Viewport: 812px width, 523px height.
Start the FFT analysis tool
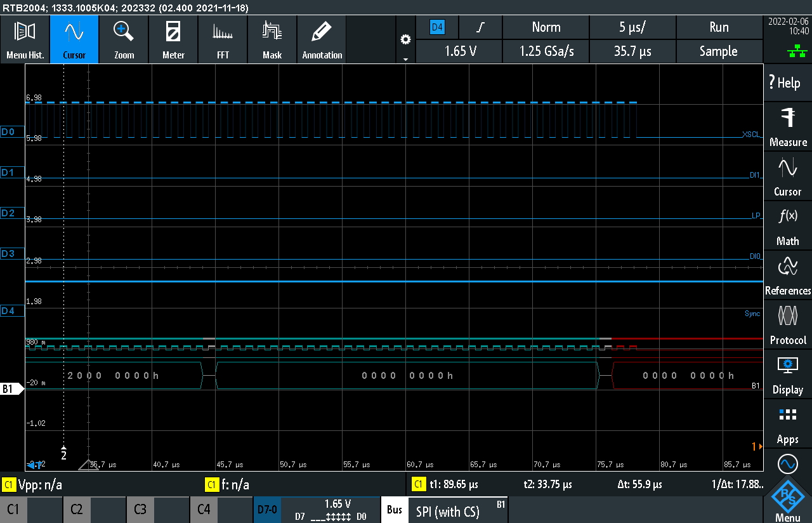point(223,39)
